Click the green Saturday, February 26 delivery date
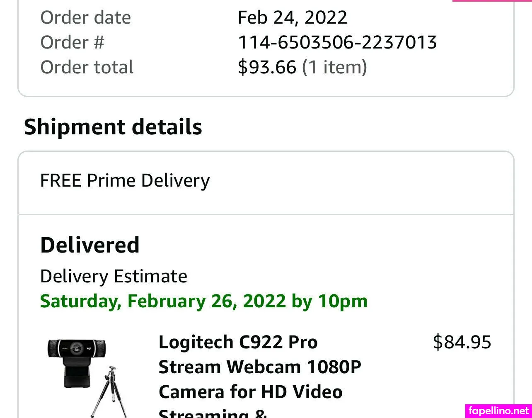This screenshot has width=532, height=418. tap(204, 301)
